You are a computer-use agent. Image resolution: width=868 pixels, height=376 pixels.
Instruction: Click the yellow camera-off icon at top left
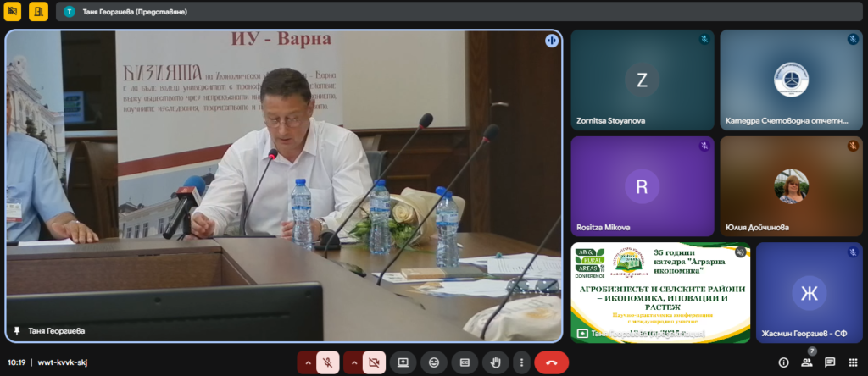[x=12, y=11]
